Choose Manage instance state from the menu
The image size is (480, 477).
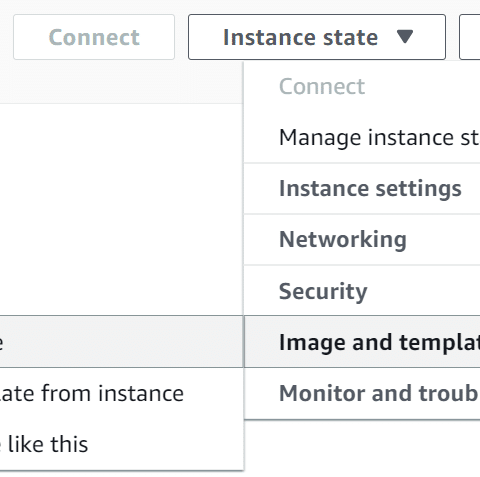tap(362, 137)
